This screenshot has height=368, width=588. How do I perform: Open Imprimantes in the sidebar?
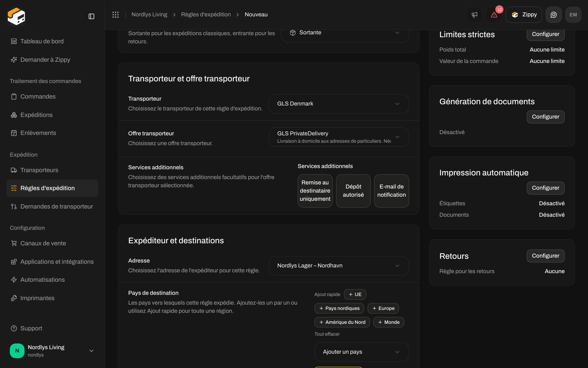[x=52, y=298]
